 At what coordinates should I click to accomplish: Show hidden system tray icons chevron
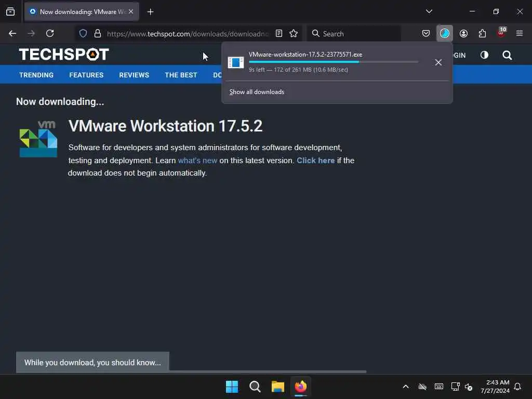[406, 387]
